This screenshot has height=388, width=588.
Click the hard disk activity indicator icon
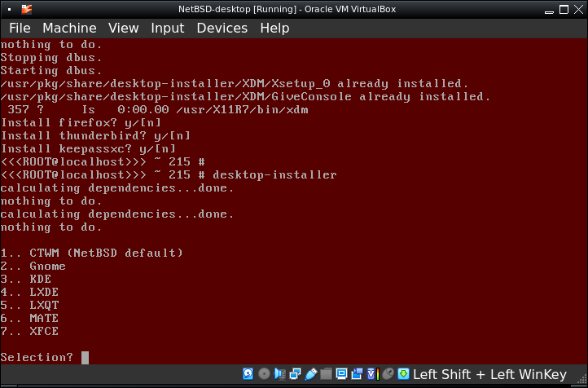point(249,374)
